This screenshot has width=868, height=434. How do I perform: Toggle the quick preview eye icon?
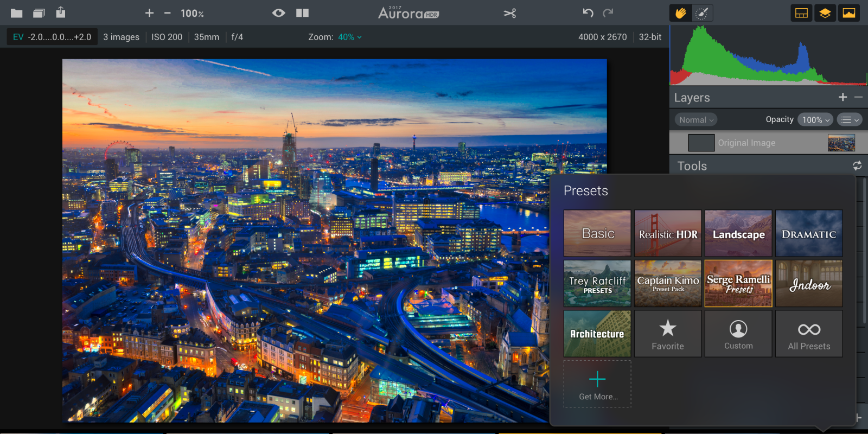tap(279, 13)
